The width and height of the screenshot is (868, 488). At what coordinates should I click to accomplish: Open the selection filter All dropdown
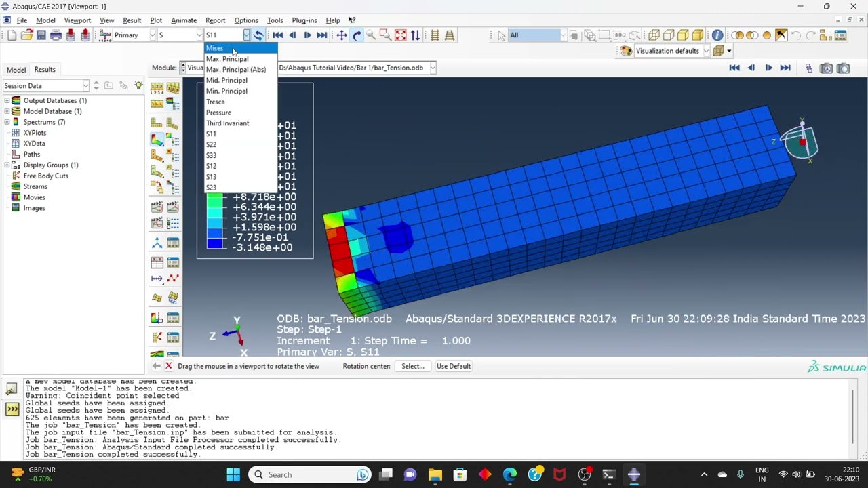pos(564,35)
